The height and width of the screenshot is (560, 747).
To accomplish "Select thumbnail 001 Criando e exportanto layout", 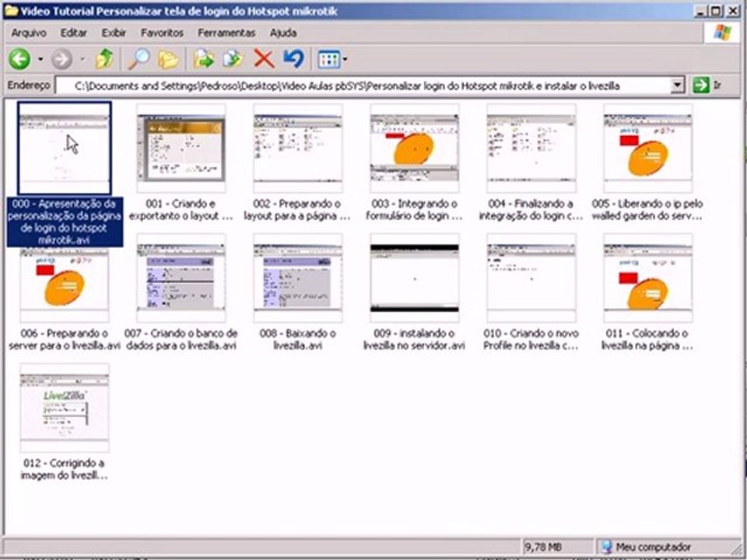I will [181, 148].
